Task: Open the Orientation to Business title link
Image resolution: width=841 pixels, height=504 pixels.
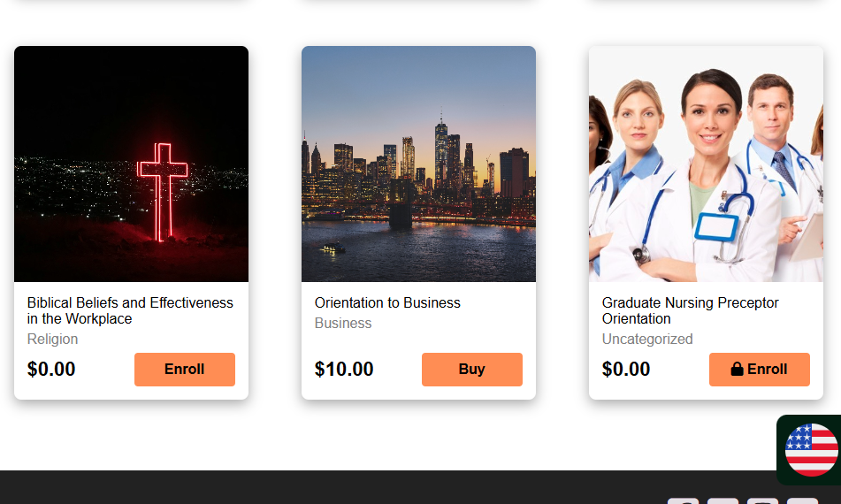Action: (387, 303)
